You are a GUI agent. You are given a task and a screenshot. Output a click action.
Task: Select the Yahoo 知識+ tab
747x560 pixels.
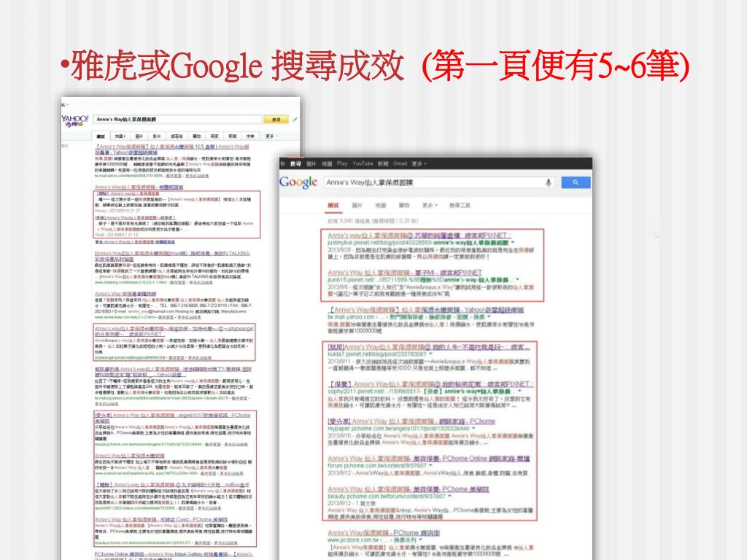[x=120, y=136]
